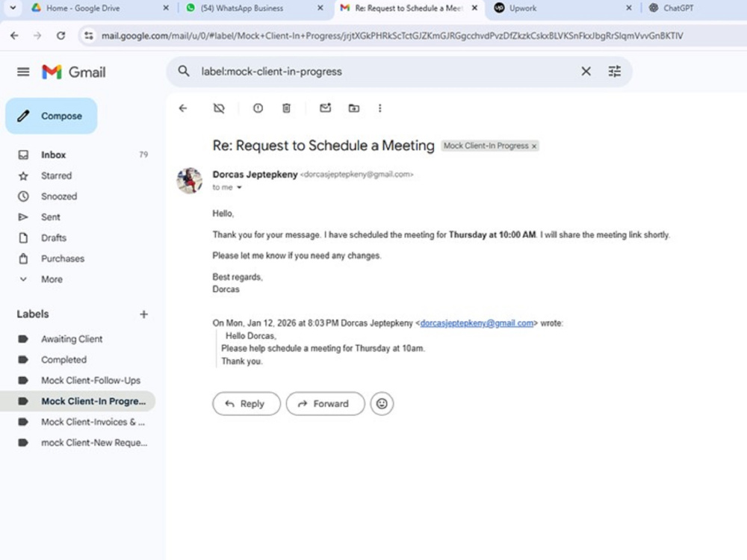The image size is (747, 560).
Task: Select the Mock Client-In Progress label
Action: [78, 401]
